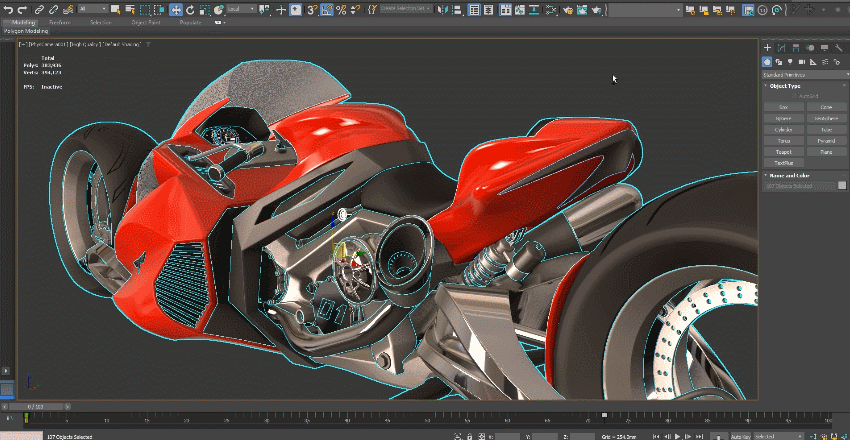This screenshot has width=850, height=440.
Task: Toggle the Angle Snap icon
Action: click(327, 9)
